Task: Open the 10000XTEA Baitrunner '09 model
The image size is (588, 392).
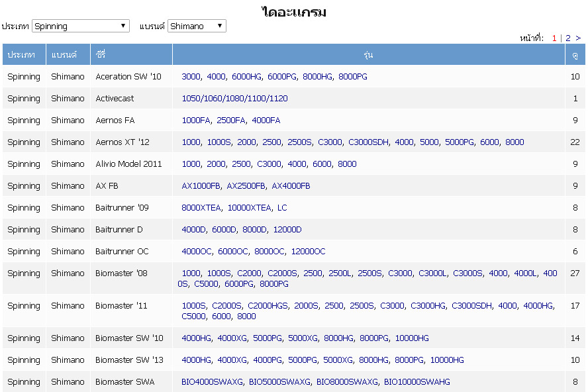Action: pos(250,207)
